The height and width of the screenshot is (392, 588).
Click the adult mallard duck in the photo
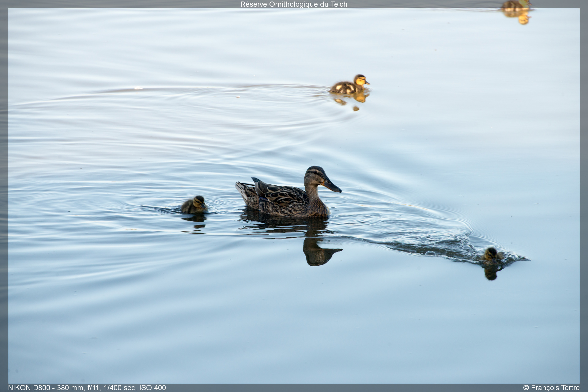click(288, 192)
